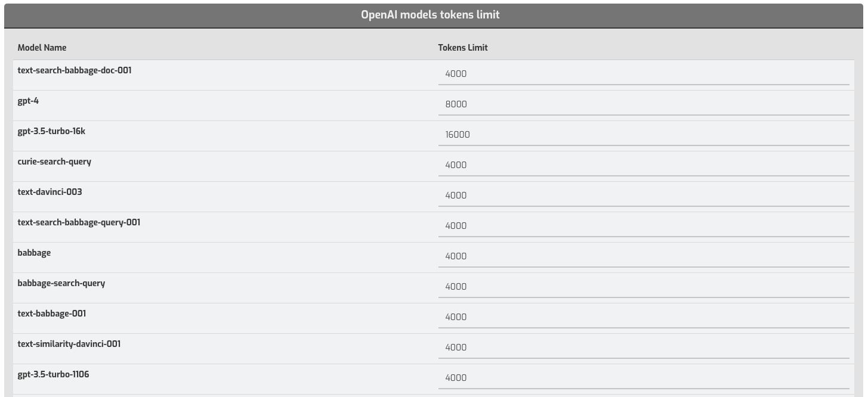Click the gpt-4 tokens limit field
This screenshot has height=397, width=868.
click(x=643, y=104)
